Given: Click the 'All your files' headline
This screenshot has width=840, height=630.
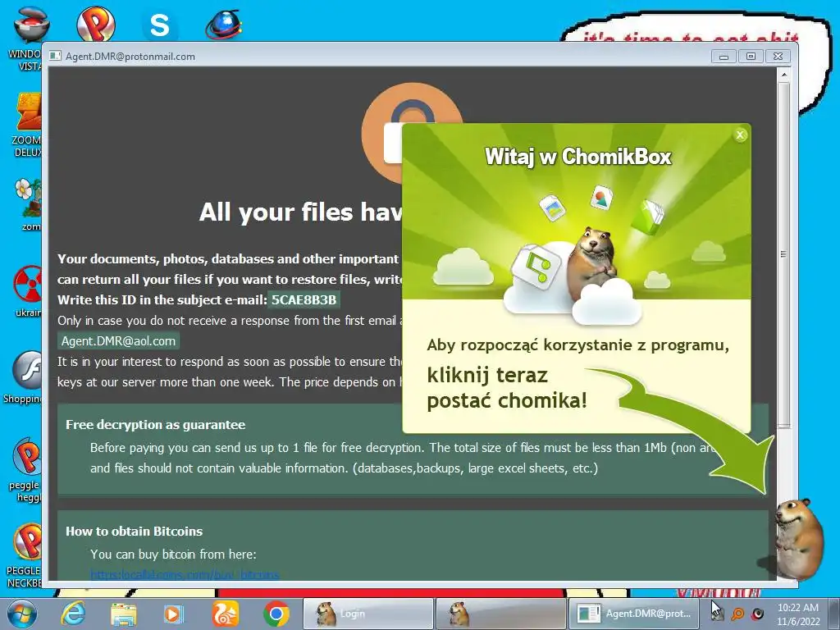Looking at the screenshot, I should (x=300, y=212).
